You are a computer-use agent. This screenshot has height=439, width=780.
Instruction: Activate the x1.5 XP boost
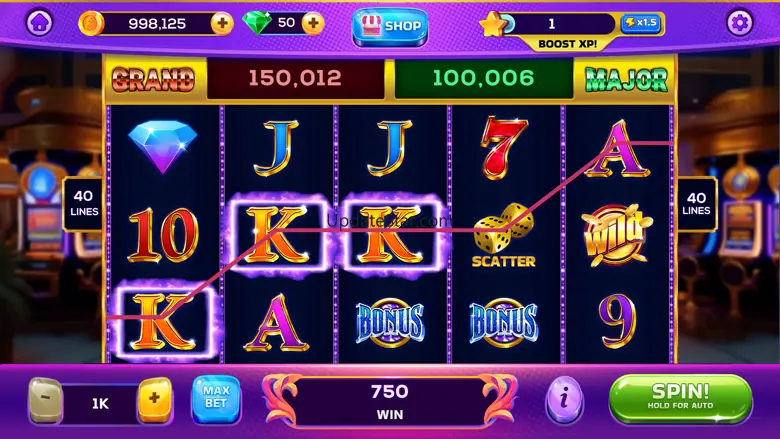641,23
